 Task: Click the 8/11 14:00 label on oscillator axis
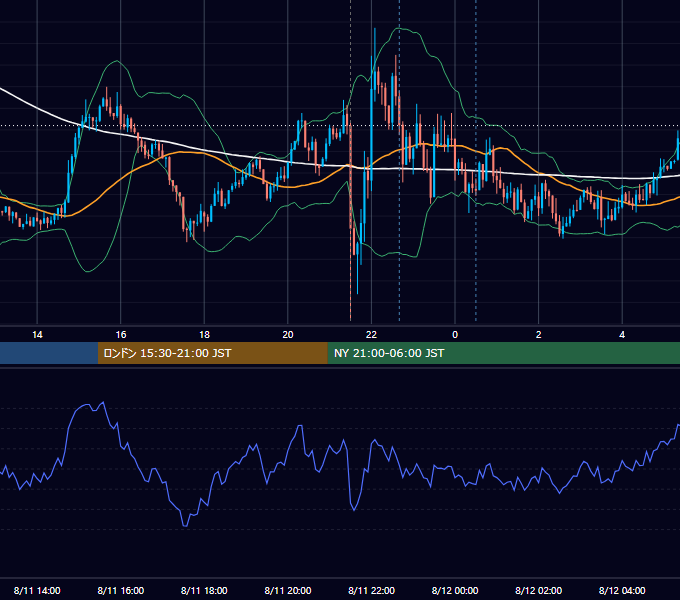click(37, 590)
